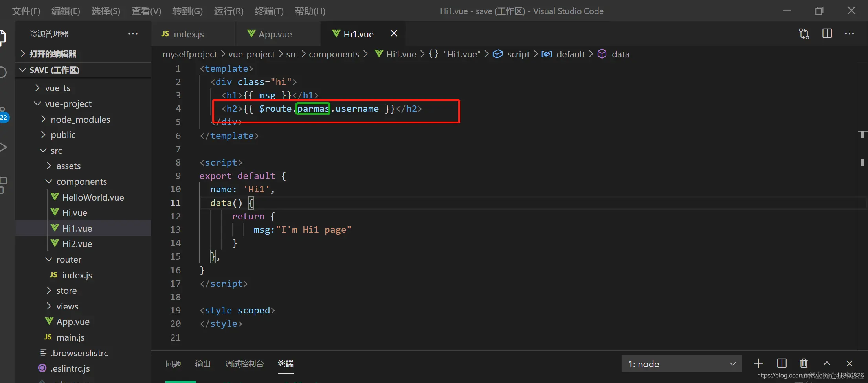Open the terminal selector dropdown '1: node'

click(681, 364)
